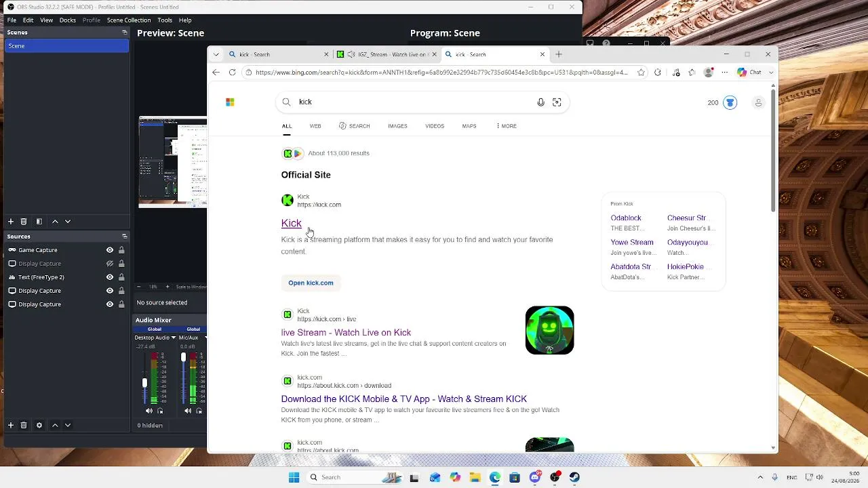Image resolution: width=868 pixels, height=488 pixels.
Task: Add a new source in the Sources panel
Action: pyautogui.click(x=11, y=425)
